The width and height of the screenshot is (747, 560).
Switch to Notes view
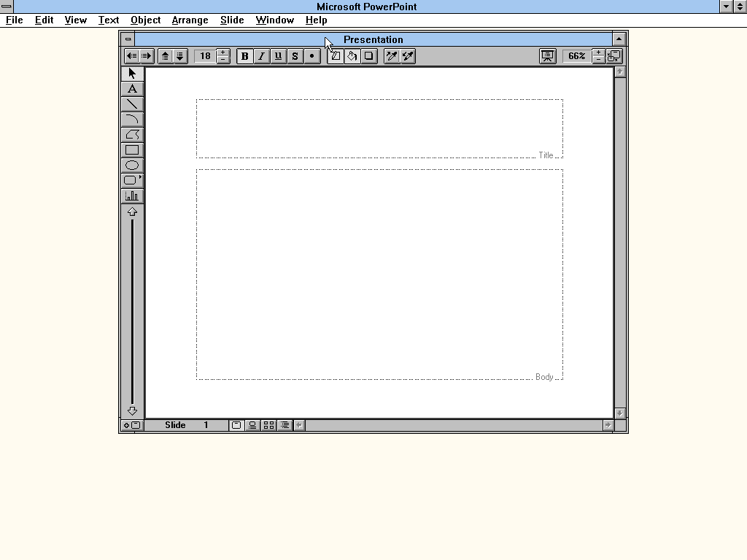pyautogui.click(x=252, y=425)
